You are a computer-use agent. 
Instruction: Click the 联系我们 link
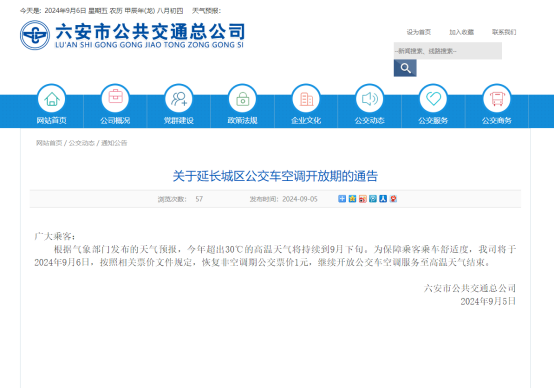(x=504, y=32)
